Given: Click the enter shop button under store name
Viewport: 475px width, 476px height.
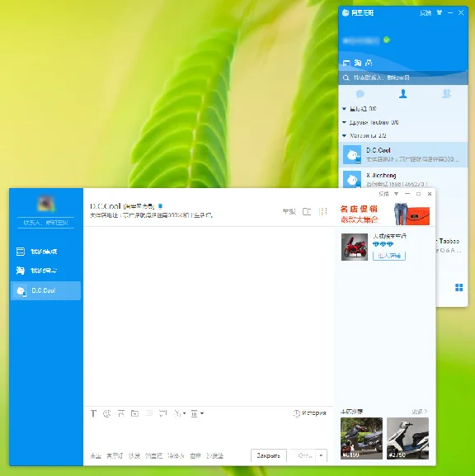Looking at the screenshot, I should [x=389, y=256].
